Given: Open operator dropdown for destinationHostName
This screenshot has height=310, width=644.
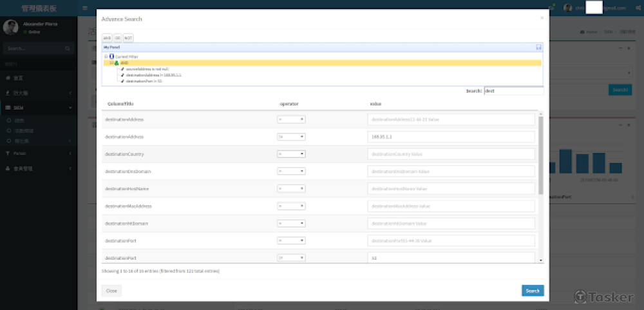Looking at the screenshot, I should coord(291,189).
